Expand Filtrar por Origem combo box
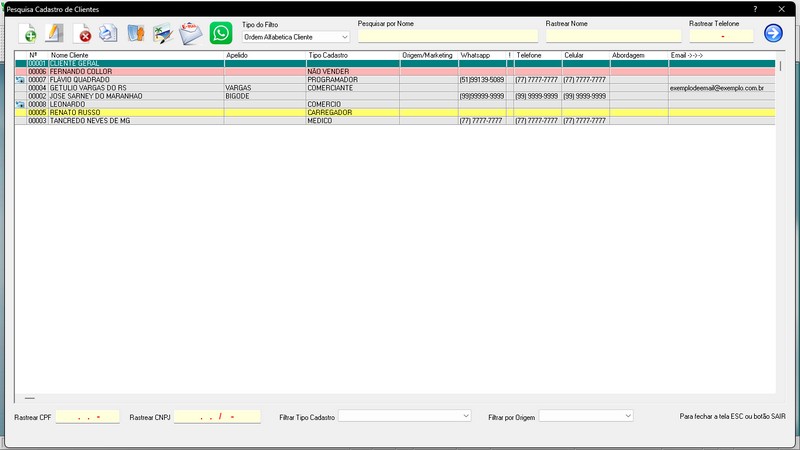Image resolution: width=800 pixels, height=450 pixels. [586, 416]
